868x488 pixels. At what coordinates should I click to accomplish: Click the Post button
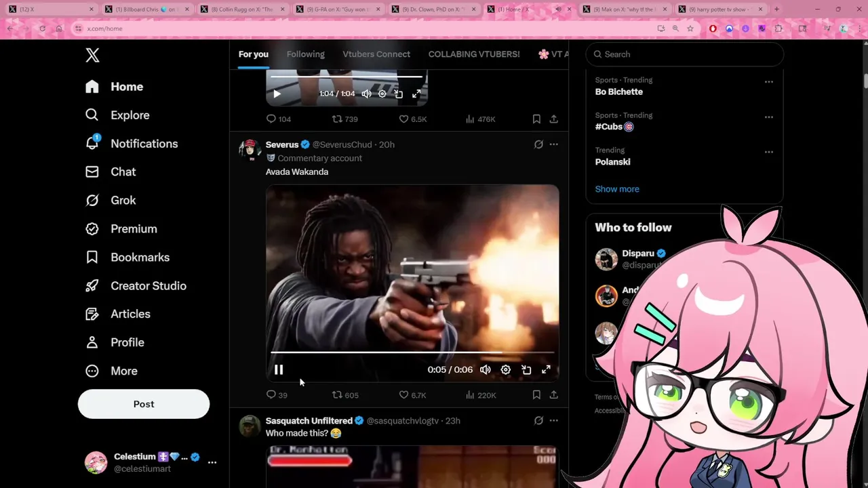[x=144, y=404]
